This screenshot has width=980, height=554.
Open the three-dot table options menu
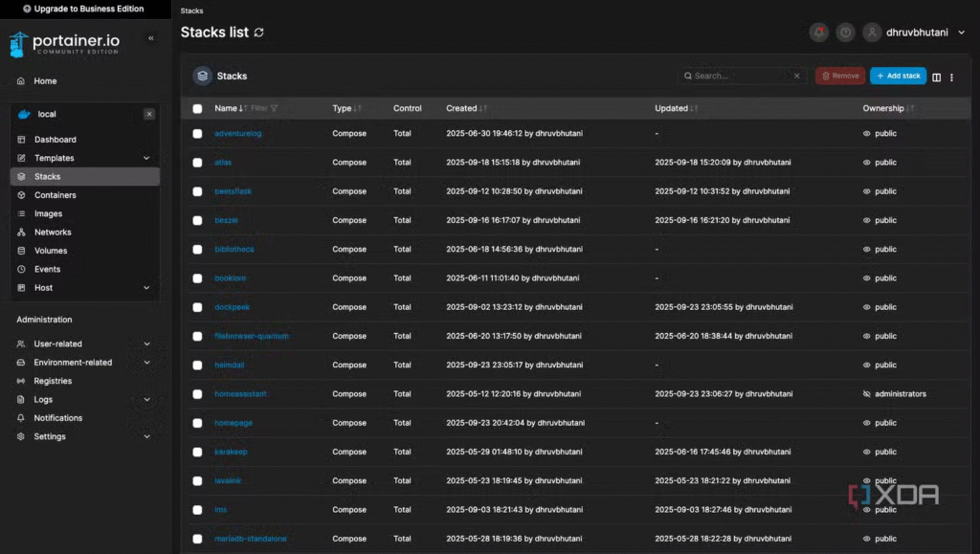(951, 77)
